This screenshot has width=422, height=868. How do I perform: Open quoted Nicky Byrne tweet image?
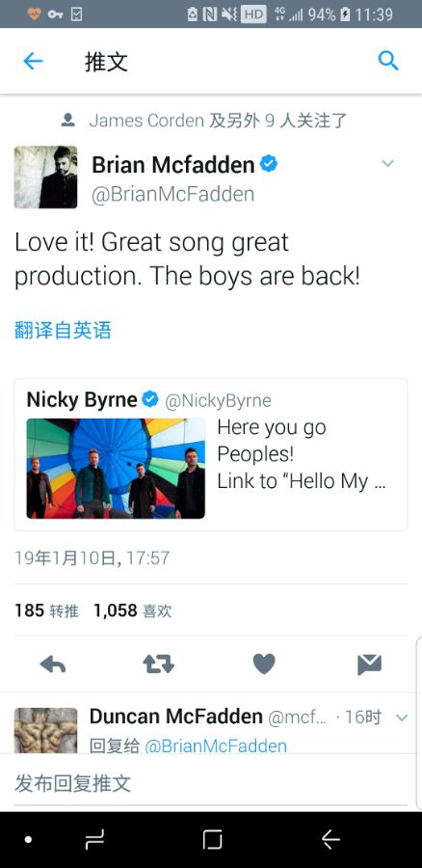(116, 469)
